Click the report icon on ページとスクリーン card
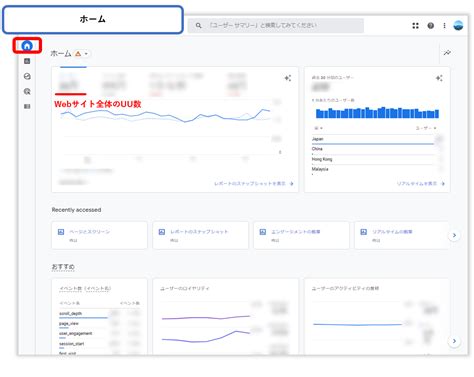Screen dimensions: 474x377 61,232
